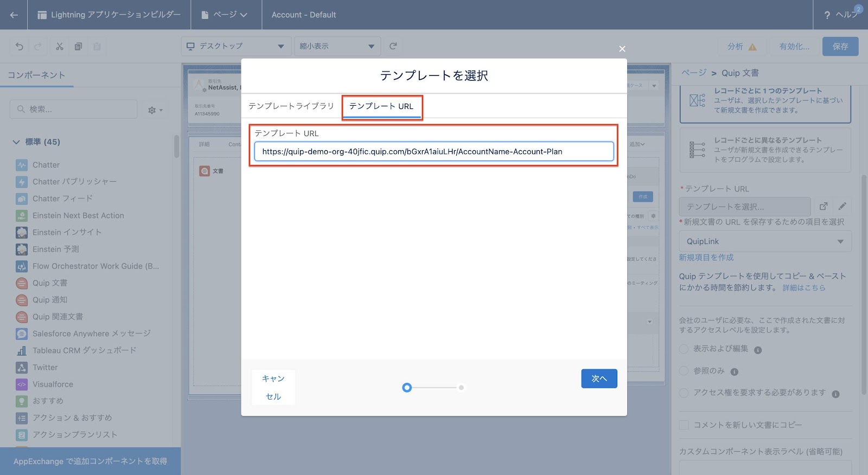Select the 表示および編集 radio option
Image resolution: width=868 pixels, height=475 pixels.
point(684,349)
